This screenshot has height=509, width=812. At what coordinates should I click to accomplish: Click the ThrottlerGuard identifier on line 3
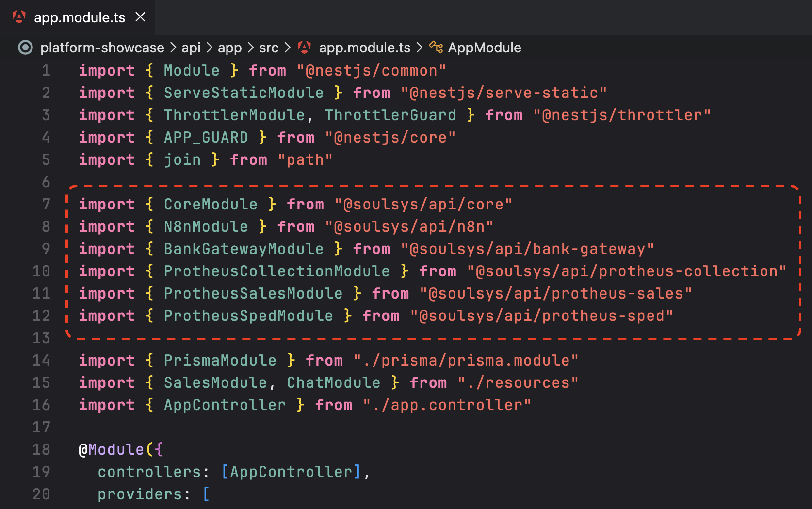[390, 115]
